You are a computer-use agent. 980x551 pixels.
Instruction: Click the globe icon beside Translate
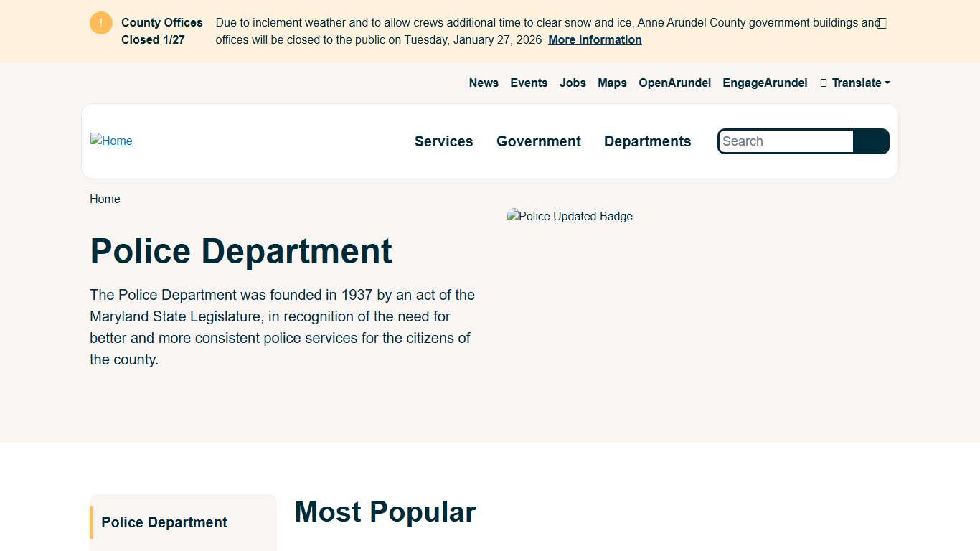point(822,83)
